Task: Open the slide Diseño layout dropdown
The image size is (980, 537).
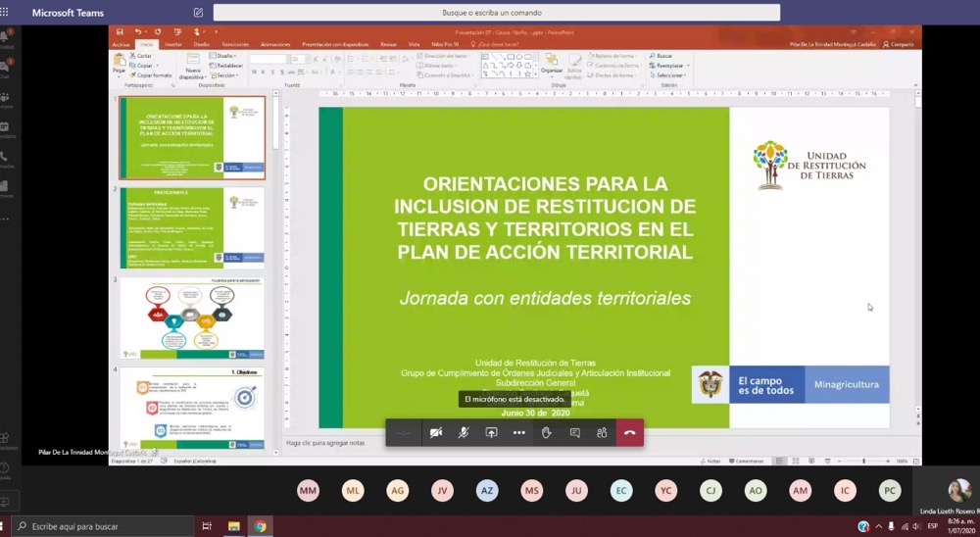Action: pyautogui.click(x=223, y=56)
